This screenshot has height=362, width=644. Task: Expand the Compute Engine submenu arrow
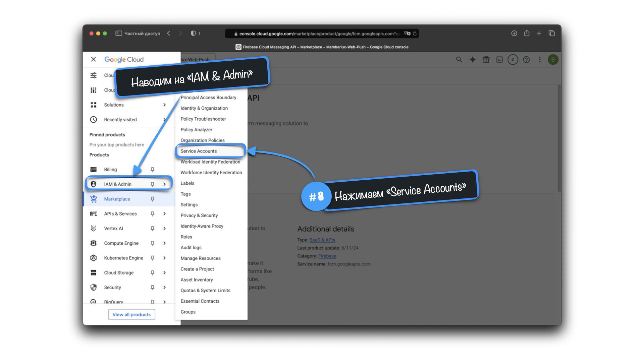coord(164,243)
